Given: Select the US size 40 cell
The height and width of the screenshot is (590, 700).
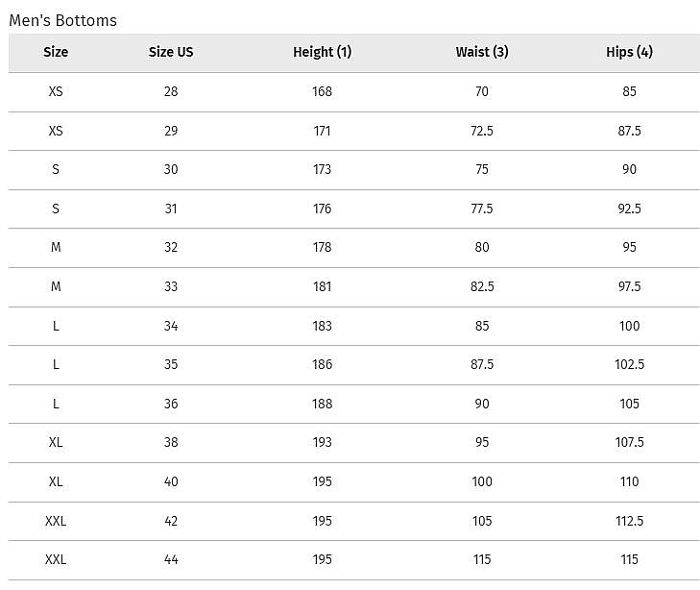Looking at the screenshot, I should [171, 481].
